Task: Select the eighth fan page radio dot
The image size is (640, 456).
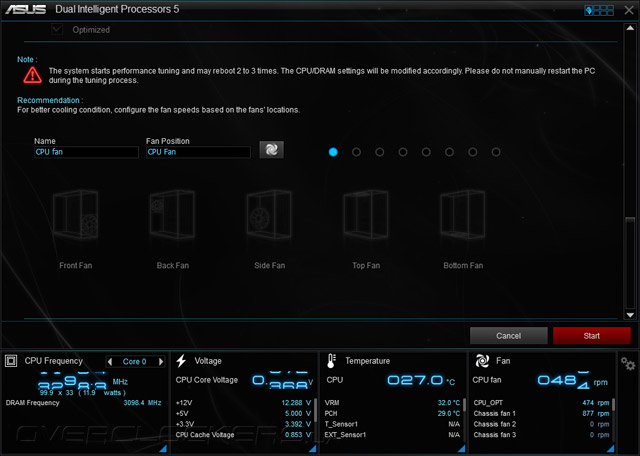Action: click(x=496, y=152)
